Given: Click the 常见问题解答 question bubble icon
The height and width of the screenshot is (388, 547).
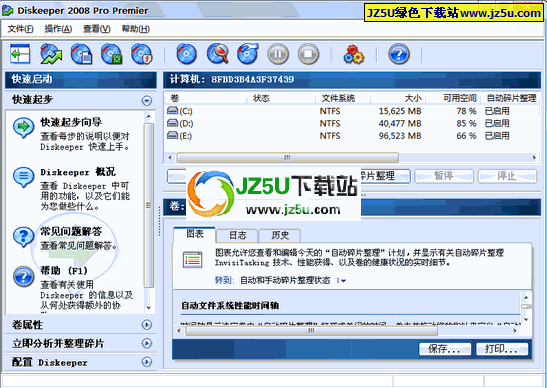Looking at the screenshot, I should (x=23, y=237).
